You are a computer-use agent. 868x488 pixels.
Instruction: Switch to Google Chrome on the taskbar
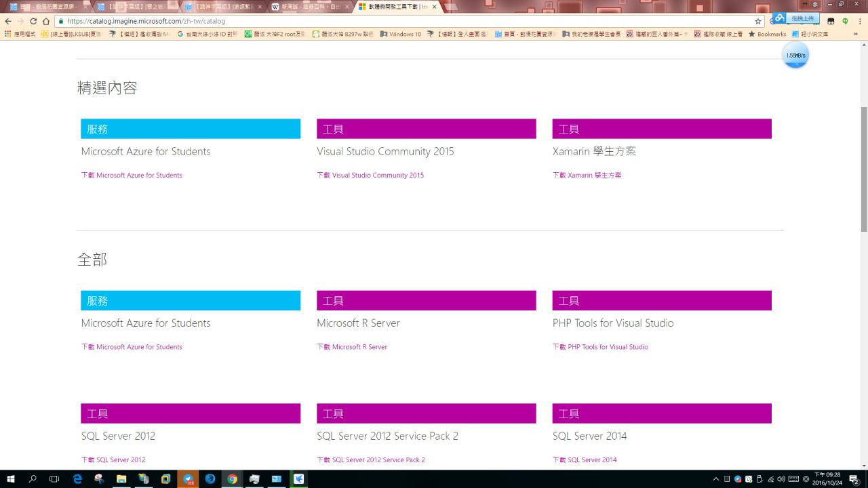coord(232,479)
